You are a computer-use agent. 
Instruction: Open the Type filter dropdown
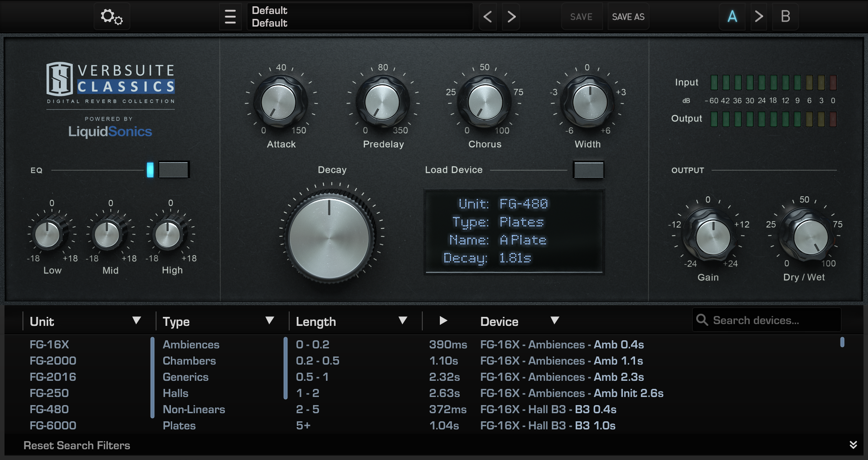[x=270, y=320]
